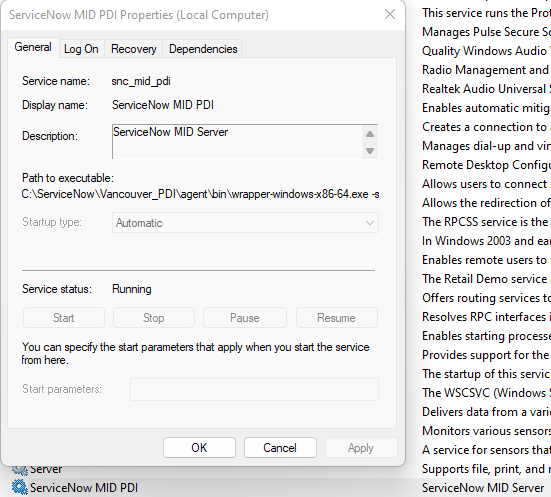Click 'Offers routing services to' description row
This screenshot has height=497, width=551.
click(486, 297)
